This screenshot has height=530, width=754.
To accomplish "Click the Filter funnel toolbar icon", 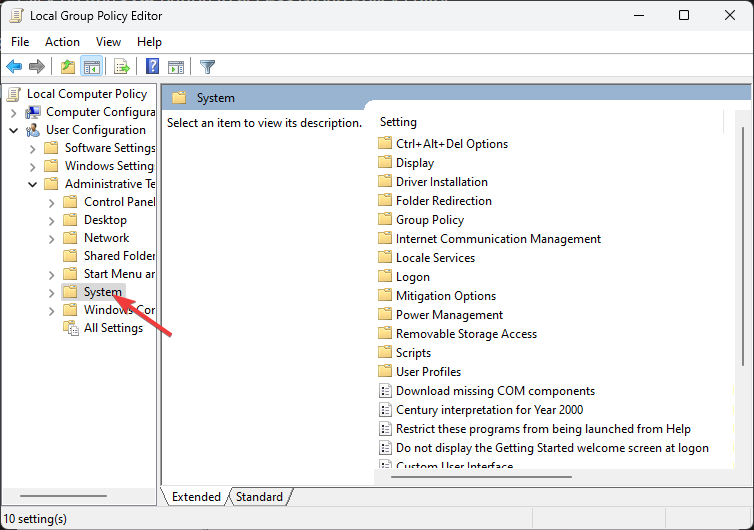I will coord(207,66).
